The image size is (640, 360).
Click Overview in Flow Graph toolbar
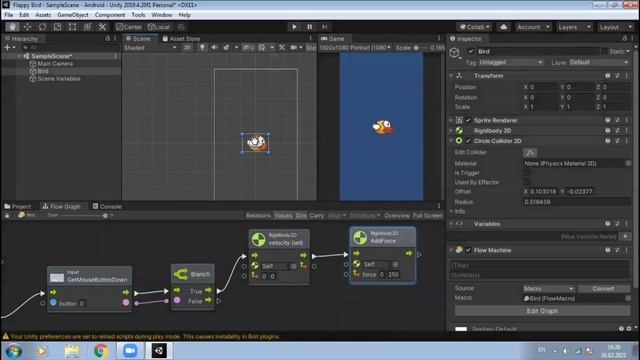point(397,216)
